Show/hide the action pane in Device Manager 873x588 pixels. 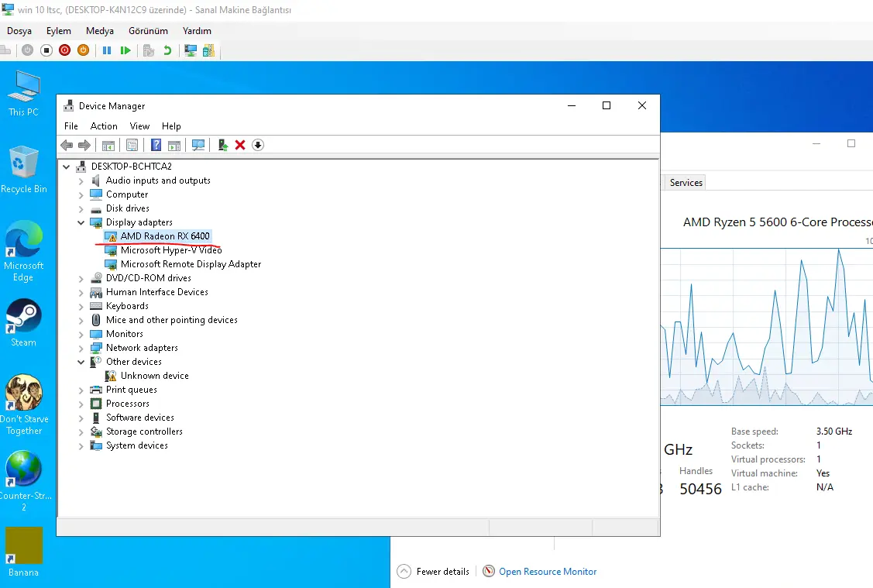[x=174, y=146]
